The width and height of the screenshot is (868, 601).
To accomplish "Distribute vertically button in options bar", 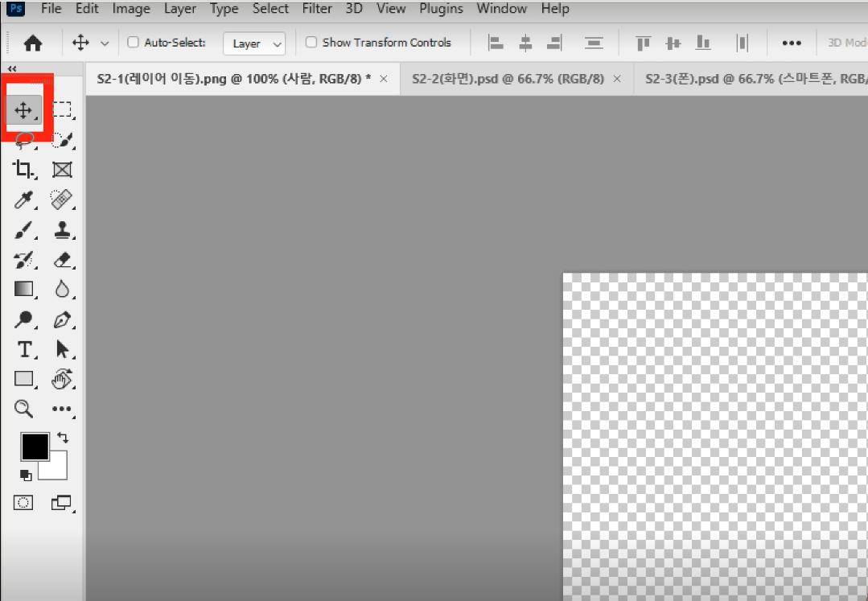I will pos(594,43).
